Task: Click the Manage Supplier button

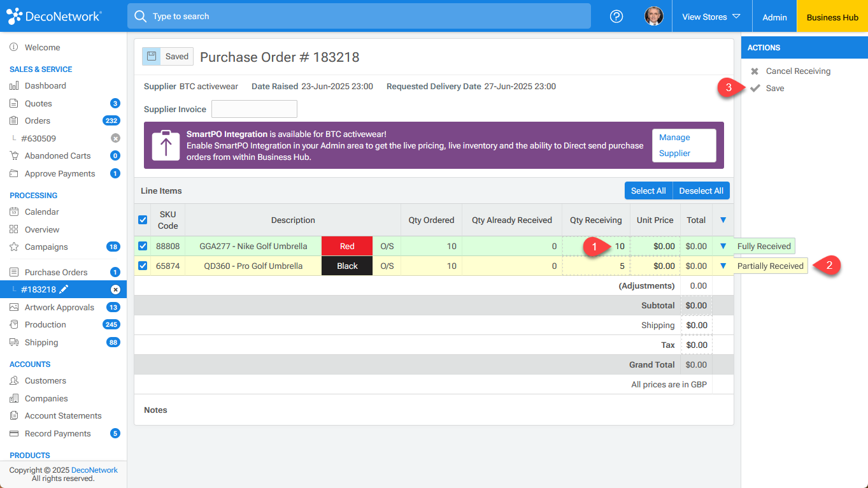Action: point(683,145)
